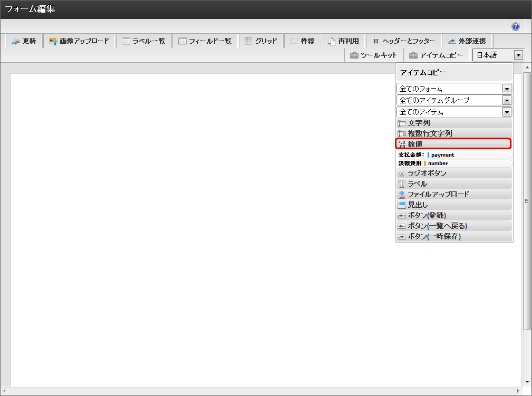
Task: Expand the 見出し item category
Action: point(454,205)
